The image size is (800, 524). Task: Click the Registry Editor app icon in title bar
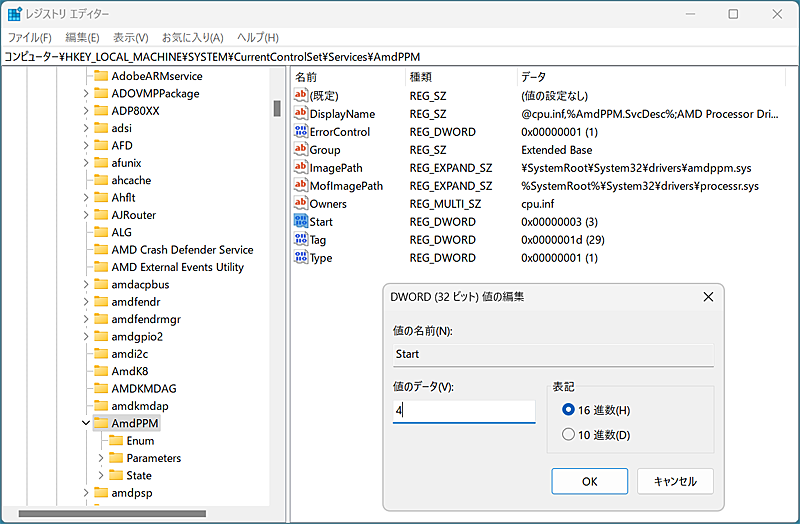coord(14,14)
